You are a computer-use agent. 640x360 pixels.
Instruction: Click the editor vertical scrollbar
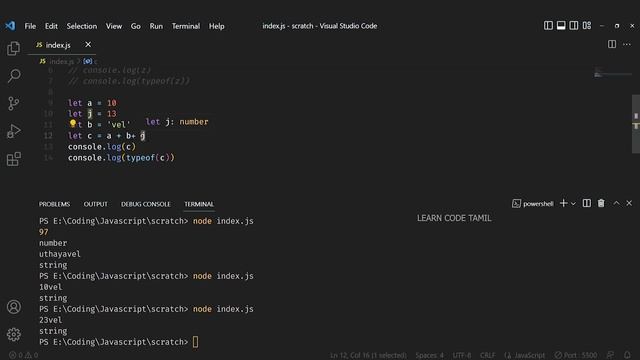(636, 124)
